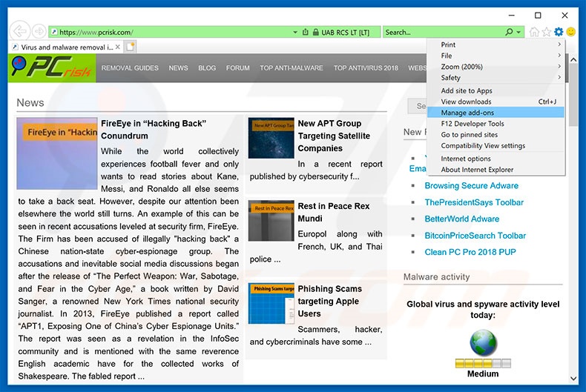Open Favorites star icon
The height and width of the screenshot is (392, 586).
pos(547,32)
